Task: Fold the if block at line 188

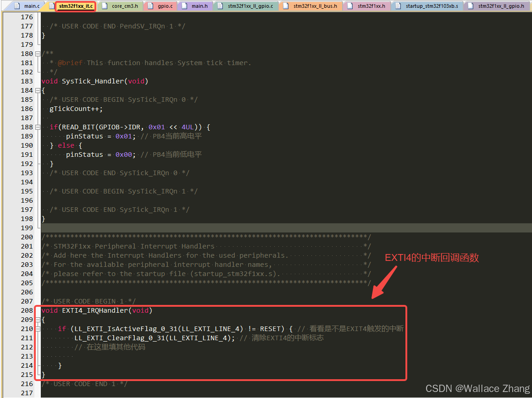Action: 38,127
